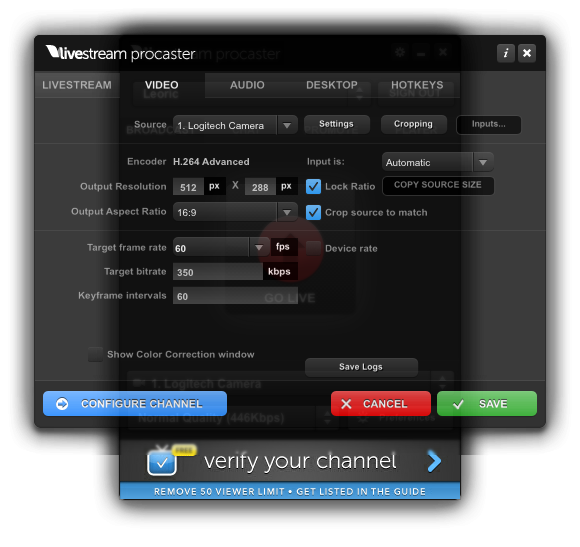Open the Inputs... button

tap(488, 125)
